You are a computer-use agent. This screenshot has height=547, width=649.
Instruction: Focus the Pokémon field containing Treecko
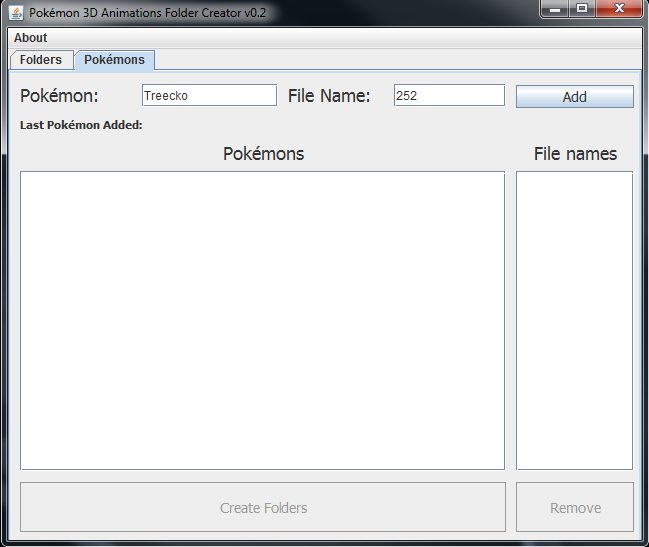coord(209,96)
